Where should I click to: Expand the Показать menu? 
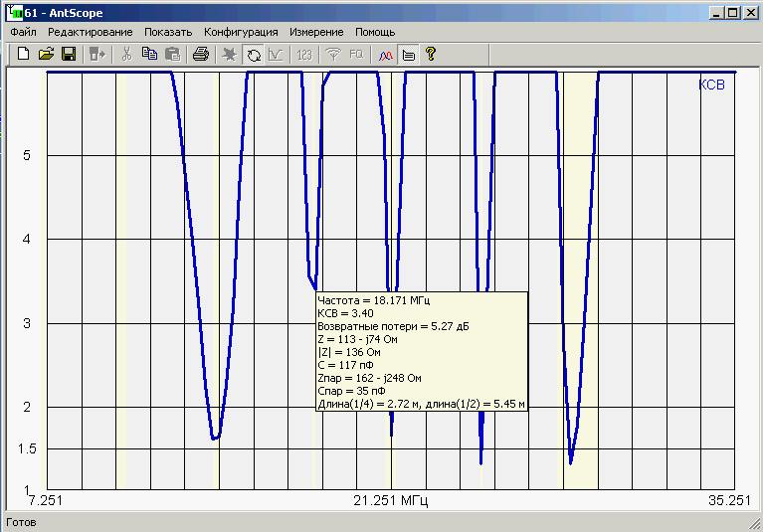pyautogui.click(x=167, y=32)
